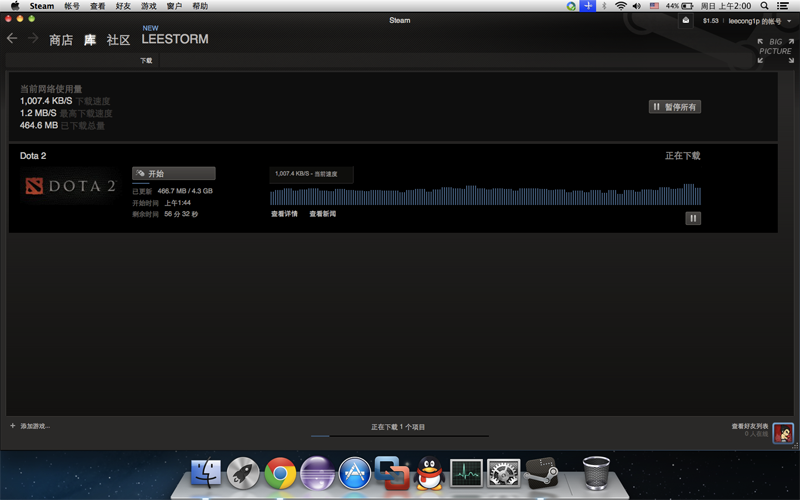Open Notification Center list icon
Screen dimensions: 800x500
[x=783, y=6]
